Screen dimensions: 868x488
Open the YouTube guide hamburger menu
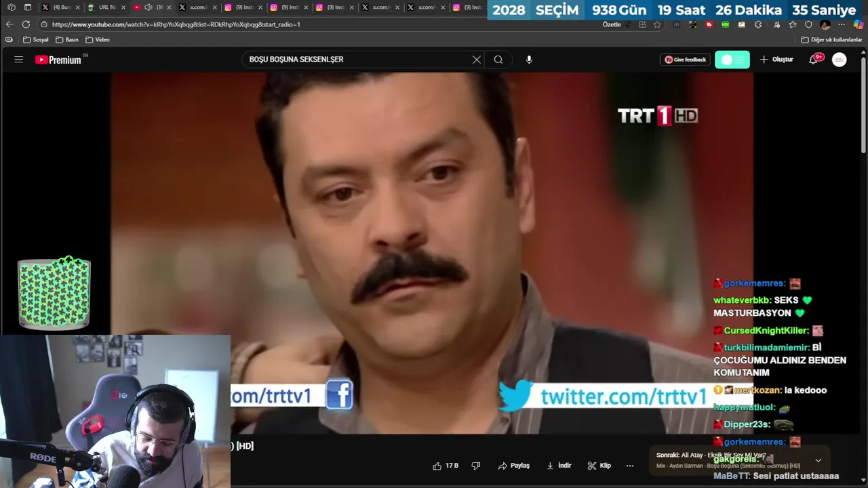[x=18, y=60]
